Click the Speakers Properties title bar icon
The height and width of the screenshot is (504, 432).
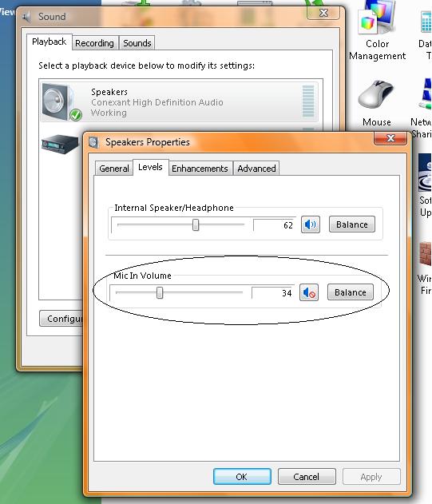coord(93,142)
